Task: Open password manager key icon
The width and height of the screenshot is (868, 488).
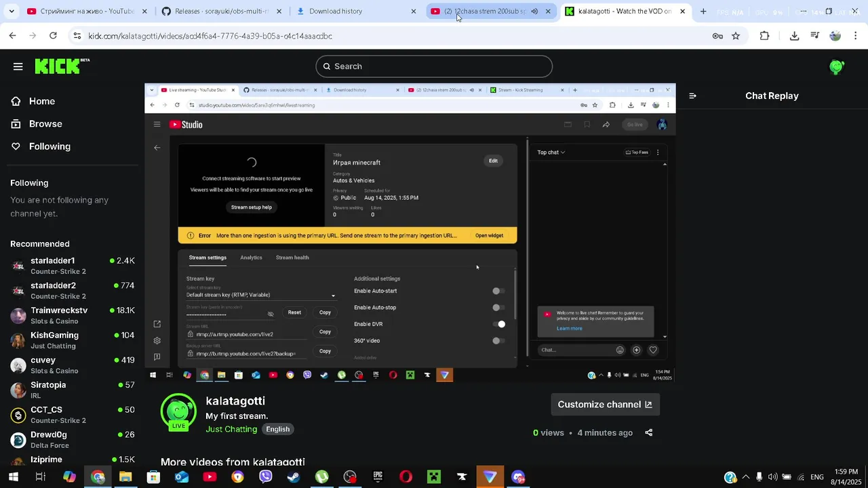Action: [717, 36]
